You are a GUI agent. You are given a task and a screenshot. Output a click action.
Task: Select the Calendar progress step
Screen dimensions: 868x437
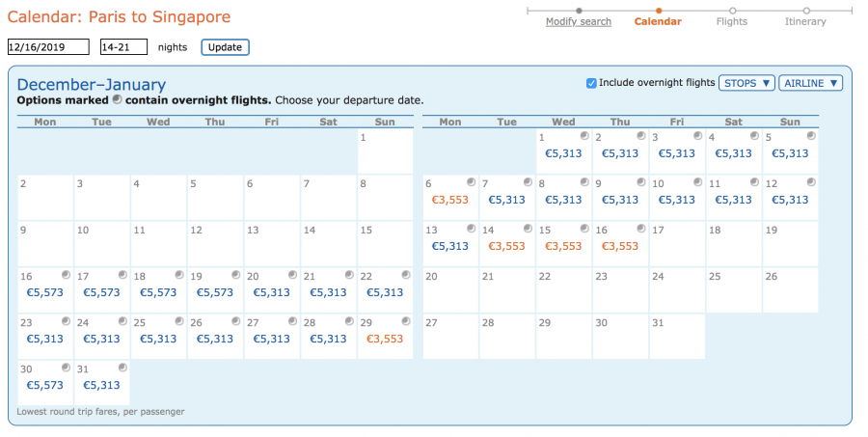click(x=658, y=21)
